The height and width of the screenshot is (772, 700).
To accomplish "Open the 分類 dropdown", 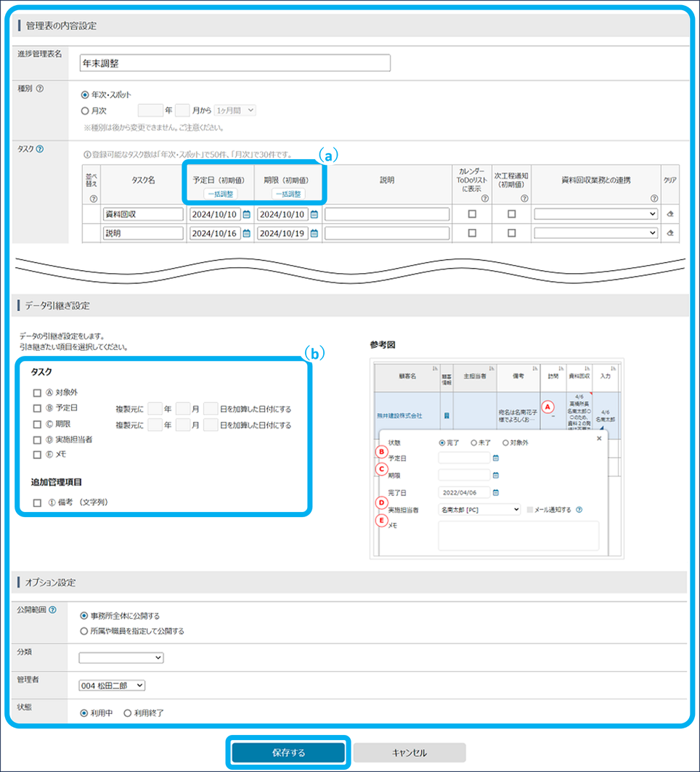I will click(x=121, y=658).
